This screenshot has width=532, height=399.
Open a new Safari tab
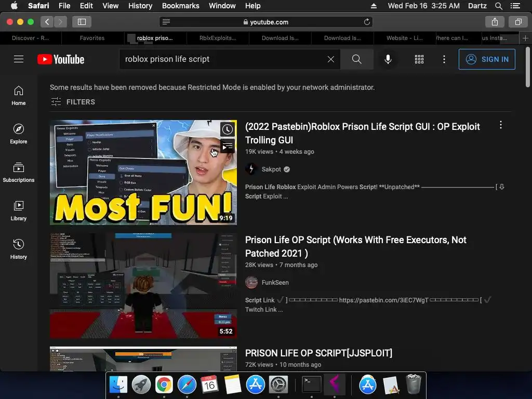525,38
